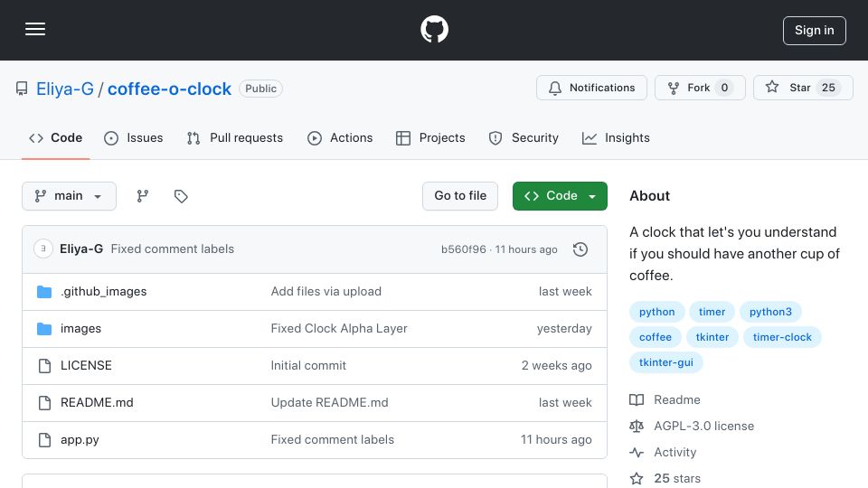Image resolution: width=868 pixels, height=488 pixels.
Task: Open the .github_images folder
Action: pos(103,292)
